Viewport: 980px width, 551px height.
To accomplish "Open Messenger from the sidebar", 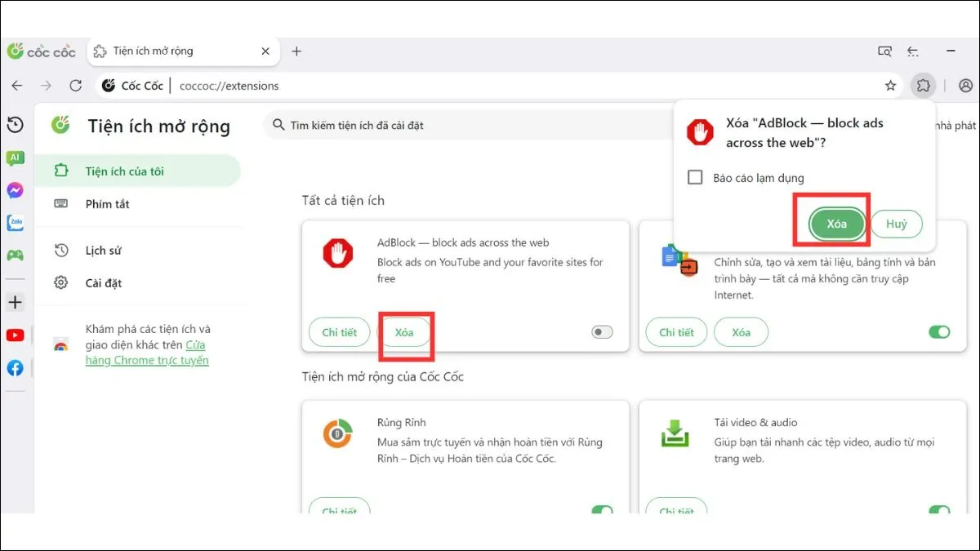I will [15, 190].
